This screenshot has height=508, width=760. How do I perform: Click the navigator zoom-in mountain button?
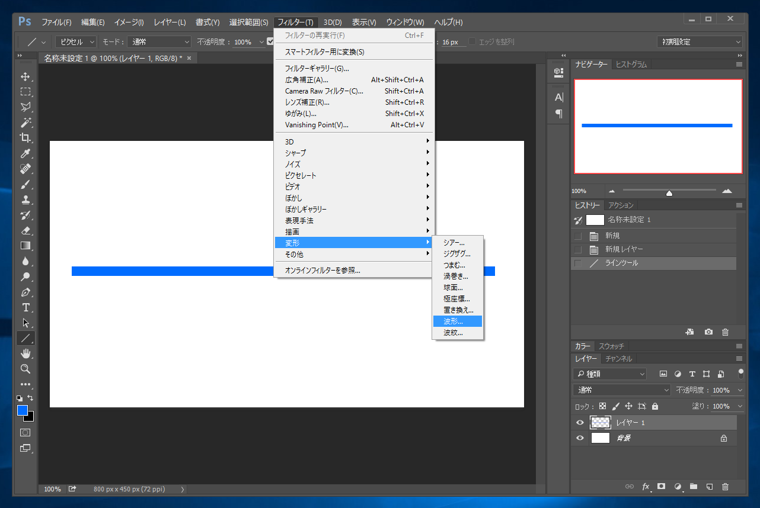727,191
